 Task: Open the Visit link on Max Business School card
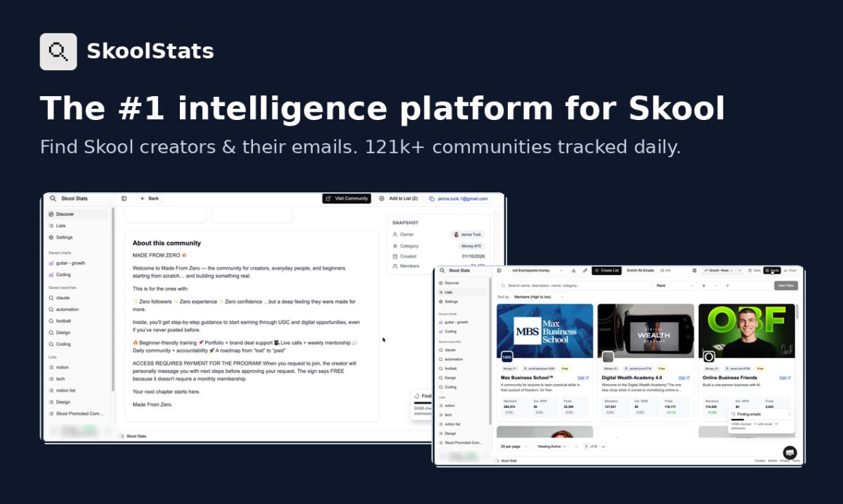[582, 378]
